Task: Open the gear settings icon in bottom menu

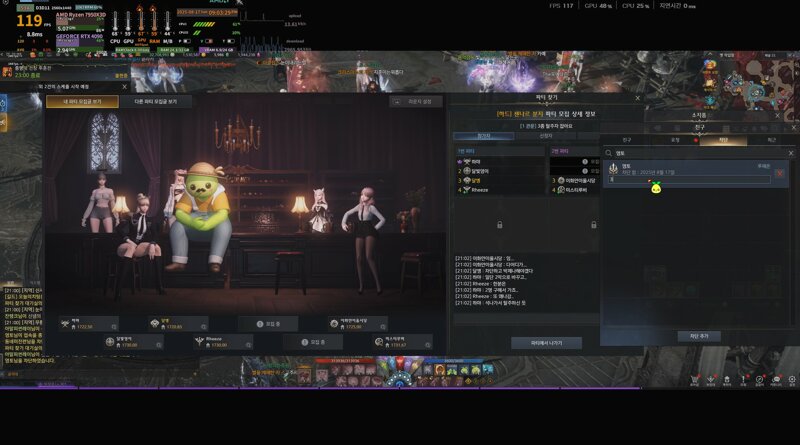Action: tap(792, 379)
